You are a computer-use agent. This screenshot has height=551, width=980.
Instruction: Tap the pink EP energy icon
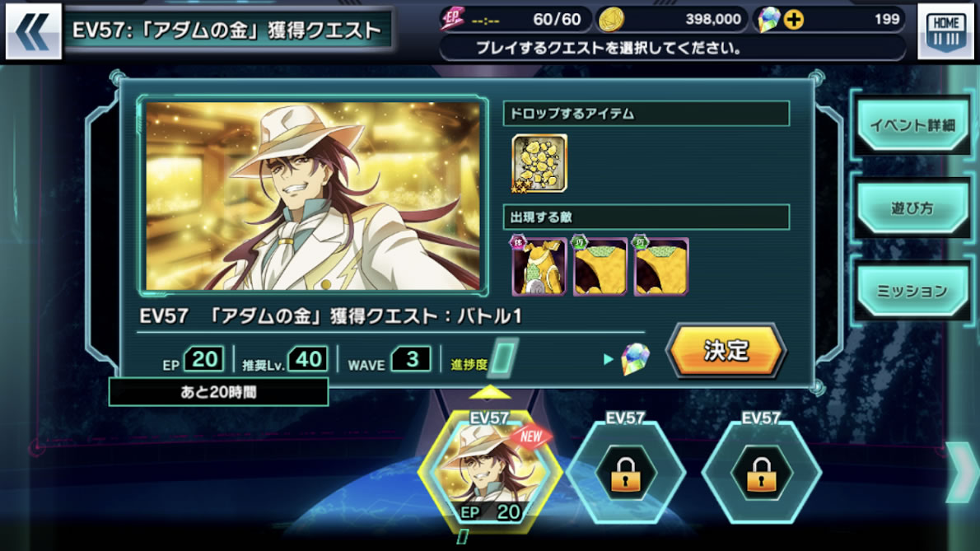pyautogui.click(x=452, y=20)
